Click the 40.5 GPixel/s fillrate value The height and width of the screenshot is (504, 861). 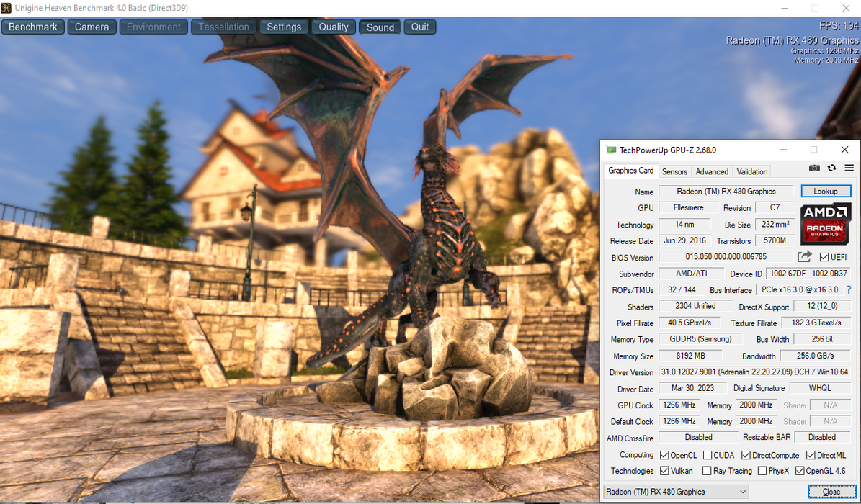point(689,323)
